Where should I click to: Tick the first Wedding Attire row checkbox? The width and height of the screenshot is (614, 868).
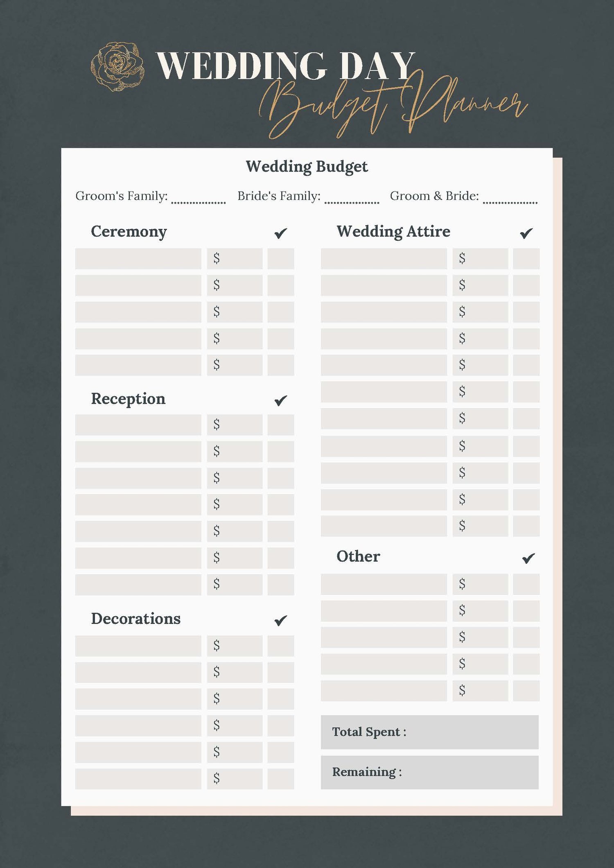tap(526, 258)
